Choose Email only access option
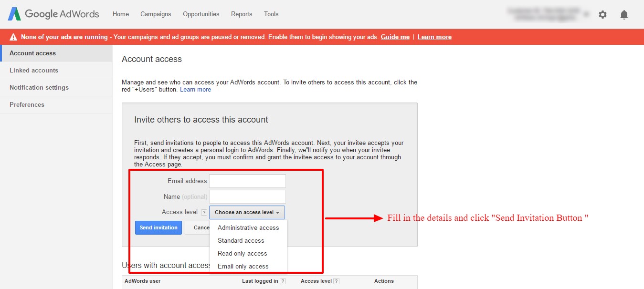 coord(248,266)
